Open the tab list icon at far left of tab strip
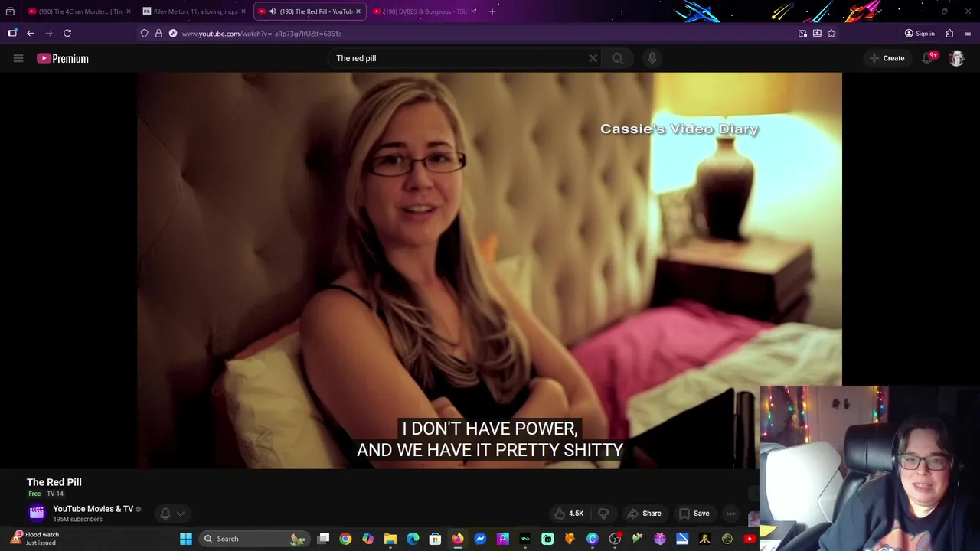980x551 pixels. 10,11
